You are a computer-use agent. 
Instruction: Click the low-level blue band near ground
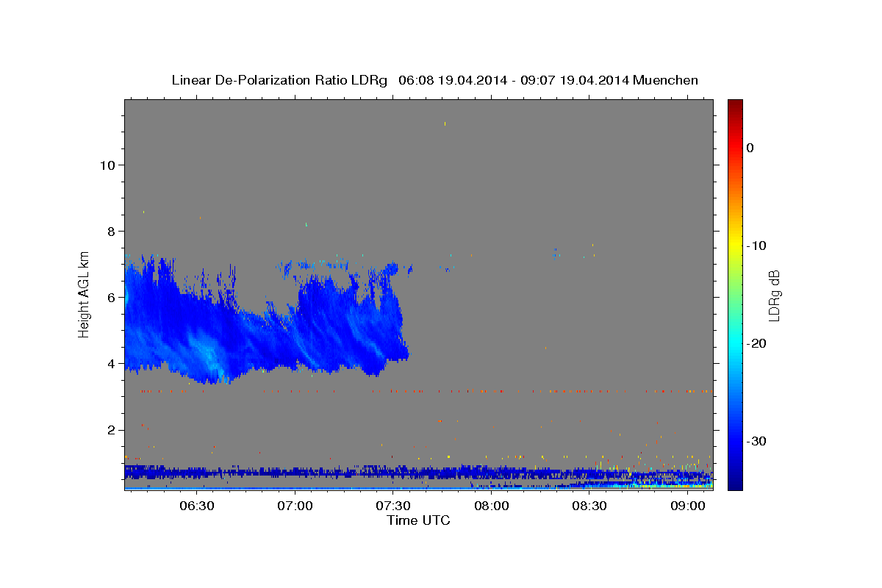[x=418, y=473]
